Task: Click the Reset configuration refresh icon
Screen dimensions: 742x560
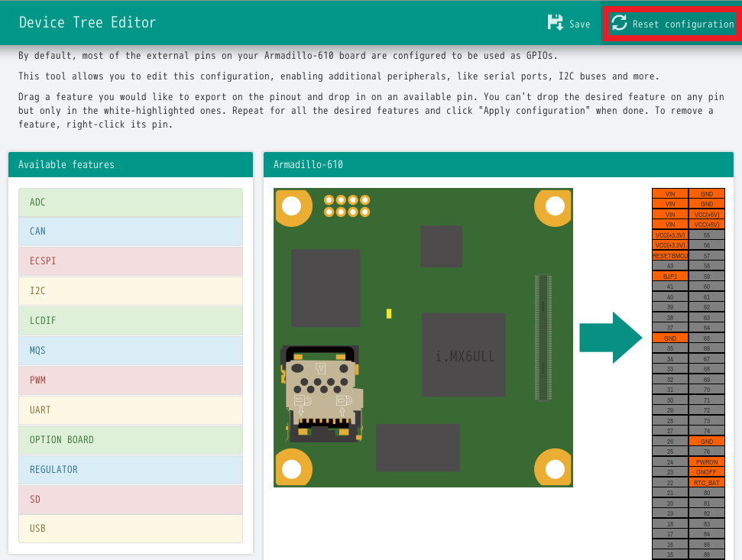Action: click(619, 24)
